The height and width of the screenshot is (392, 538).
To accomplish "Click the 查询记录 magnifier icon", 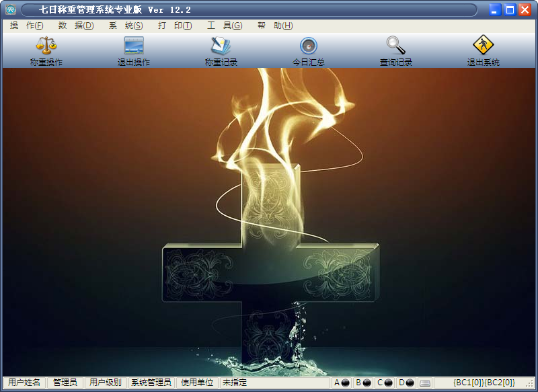I will (396, 45).
